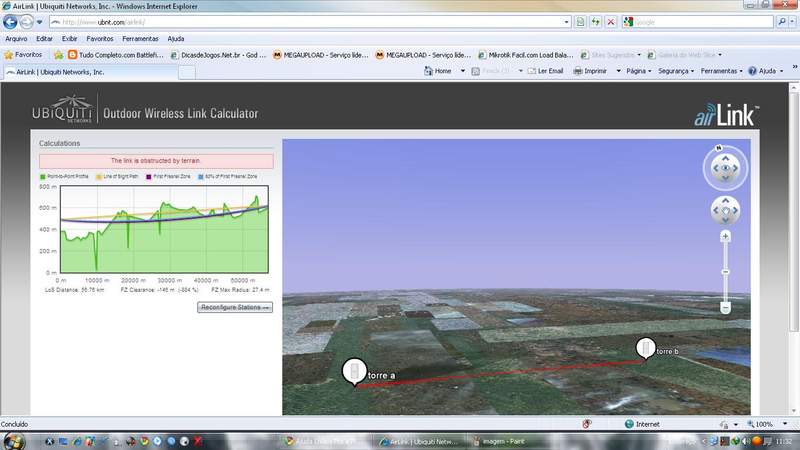Viewport: 800px width, 450px height.
Task: Open the Favoritos menu
Action: 100,39
